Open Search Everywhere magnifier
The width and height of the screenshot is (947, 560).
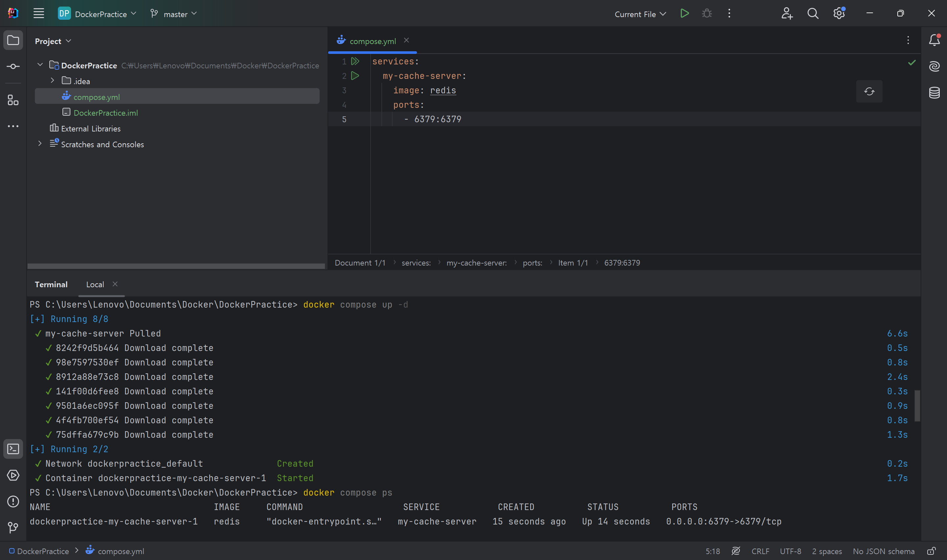click(x=813, y=13)
